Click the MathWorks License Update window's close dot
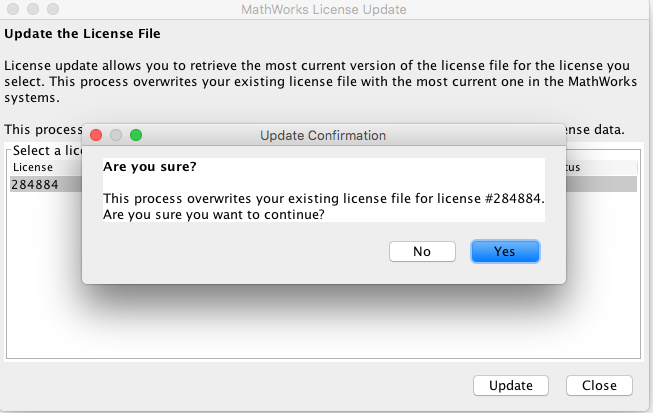Viewport: 653px width, 413px height. [11, 9]
